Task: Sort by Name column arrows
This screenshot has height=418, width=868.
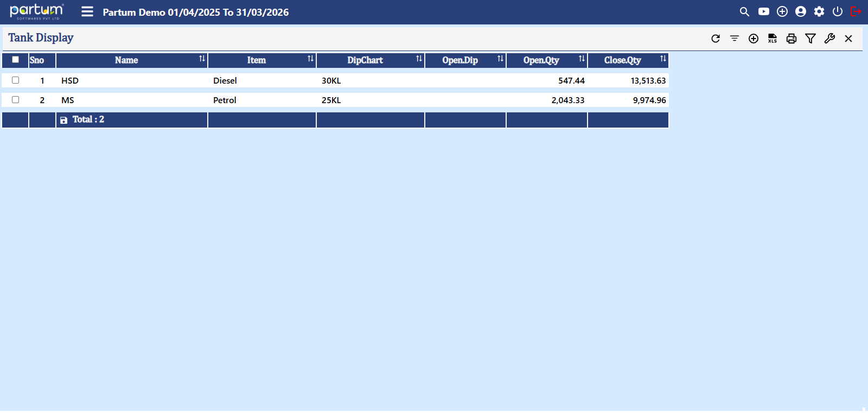Action: tap(202, 59)
